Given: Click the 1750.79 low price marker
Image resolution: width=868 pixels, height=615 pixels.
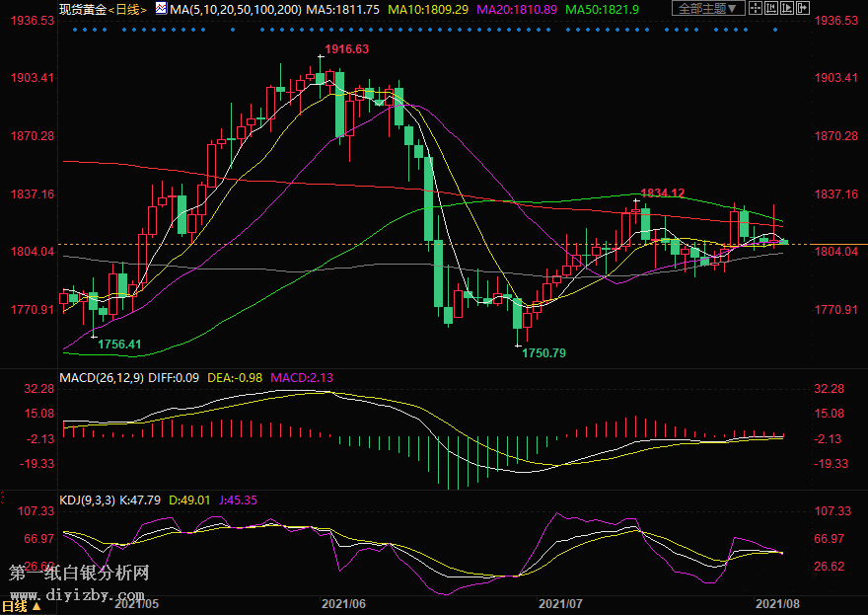Looking at the screenshot, I should click(544, 352).
